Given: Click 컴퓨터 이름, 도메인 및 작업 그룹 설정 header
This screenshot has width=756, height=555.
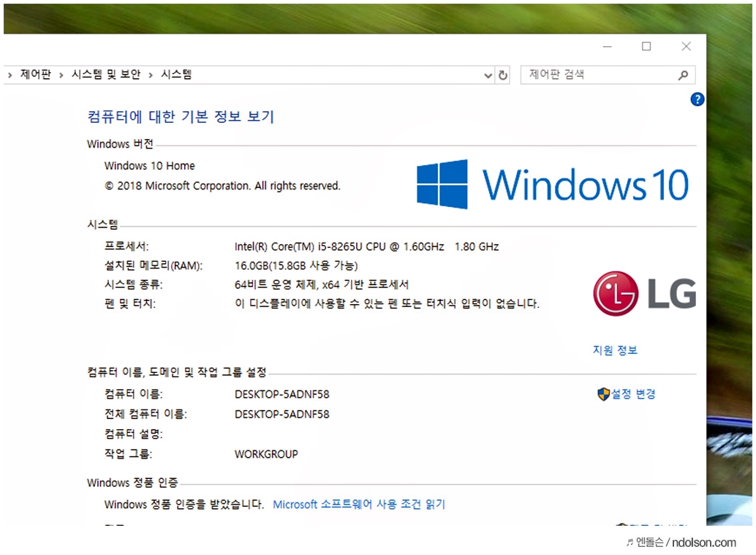Looking at the screenshot, I should click(x=176, y=372).
